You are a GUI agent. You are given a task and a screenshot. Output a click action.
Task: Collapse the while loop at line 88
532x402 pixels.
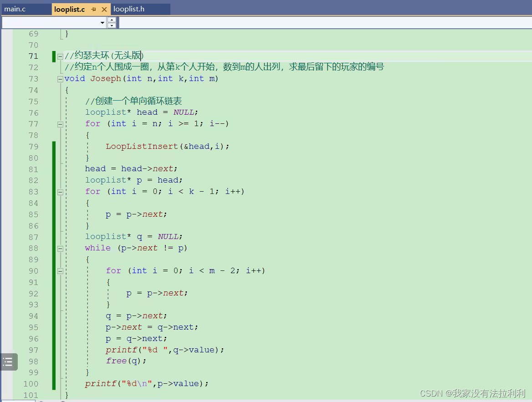60,248
